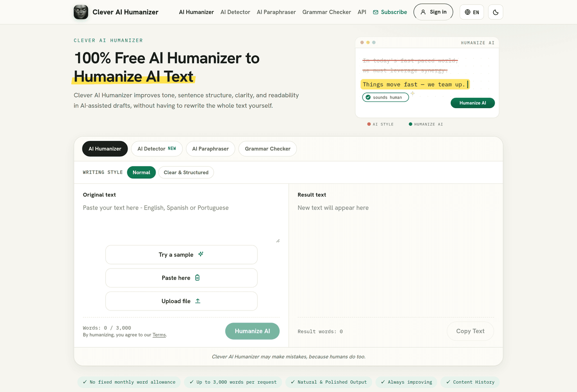The height and width of the screenshot is (392, 577).
Task: Go to API in the navigation bar
Action: (362, 12)
